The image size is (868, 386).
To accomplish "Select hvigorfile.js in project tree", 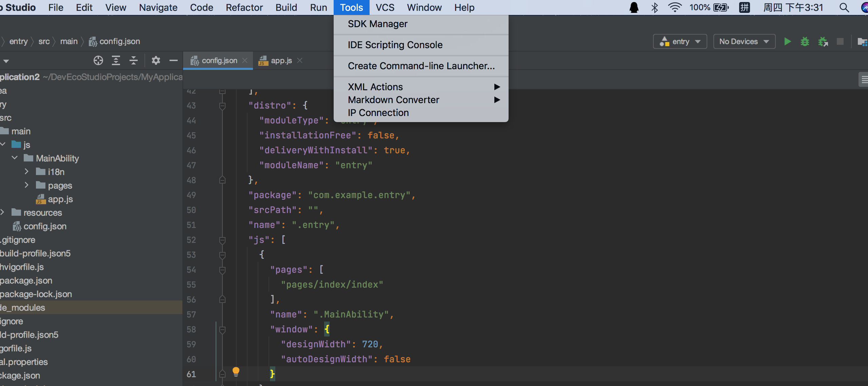I will (22, 267).
